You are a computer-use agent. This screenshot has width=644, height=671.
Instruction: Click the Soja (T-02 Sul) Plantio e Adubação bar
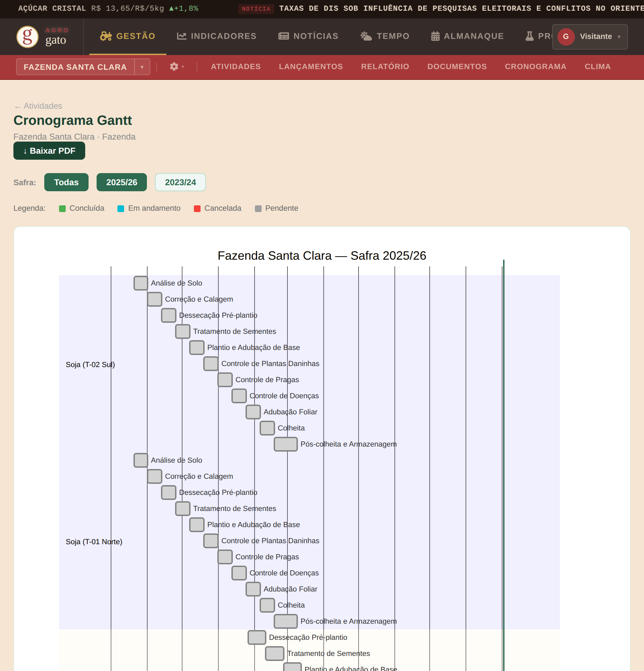197,348
